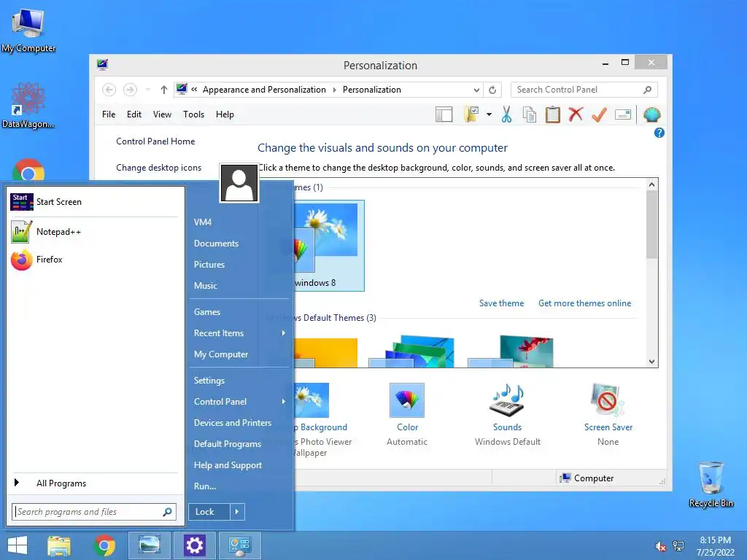
Task: Open the Help menu
Action: tap(225, 114)
